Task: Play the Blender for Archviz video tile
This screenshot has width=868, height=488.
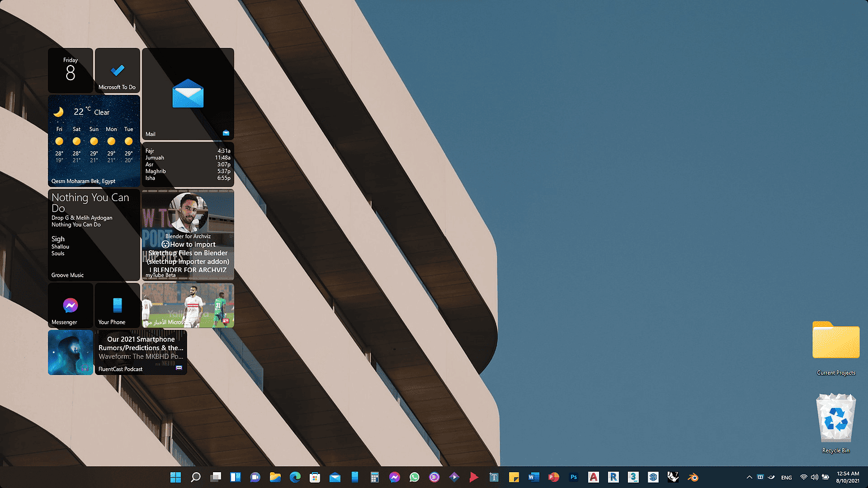Action: tap(188, 234)
